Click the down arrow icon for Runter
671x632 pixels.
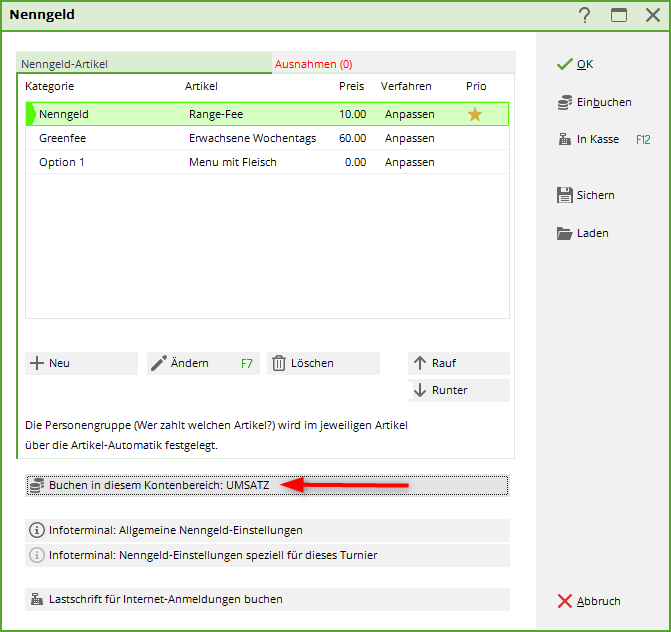point(420,390)
